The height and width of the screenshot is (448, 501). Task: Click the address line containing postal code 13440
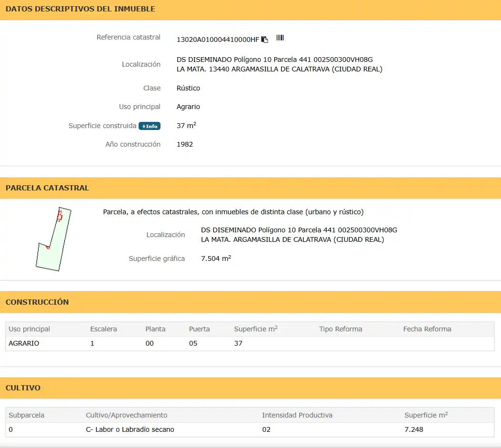click(x=280, y=69)
